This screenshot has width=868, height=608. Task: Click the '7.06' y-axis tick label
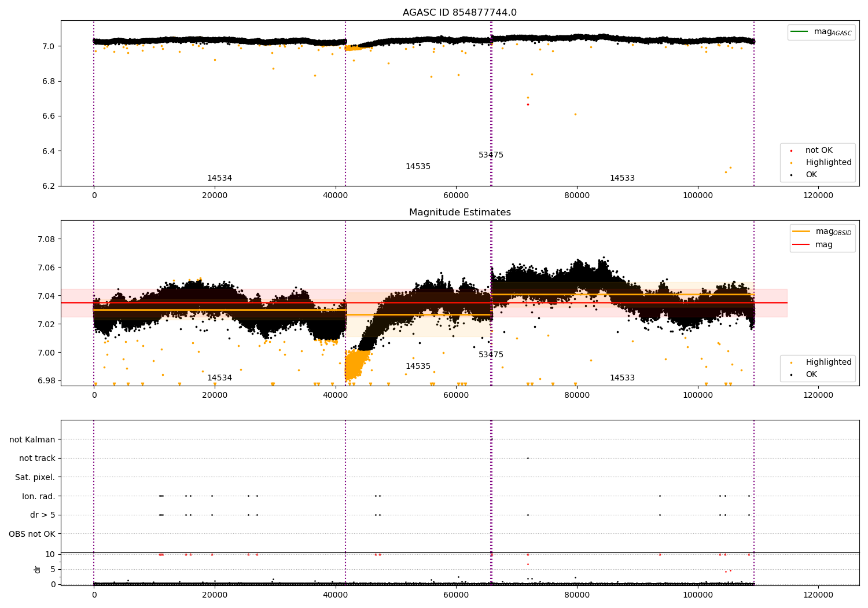click(x=46, y=268)
